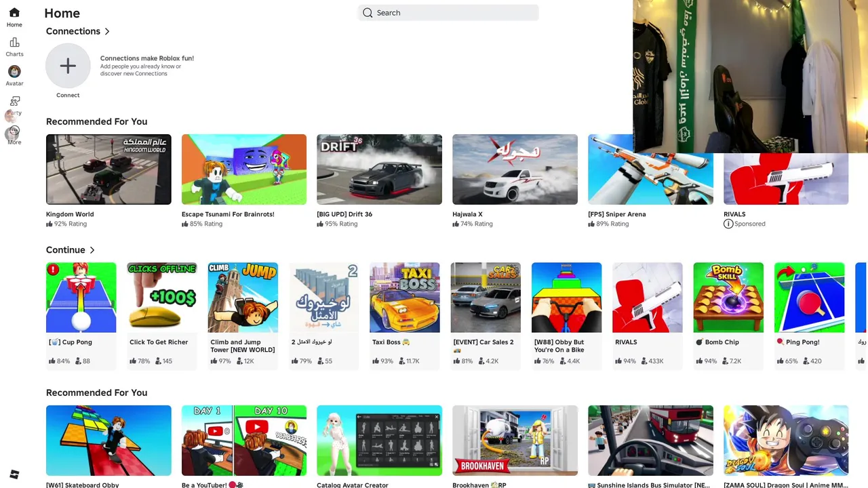Screen dimensions: 868x488
Task: Open the Avatar sidebar icon
Action: point(14,71)
